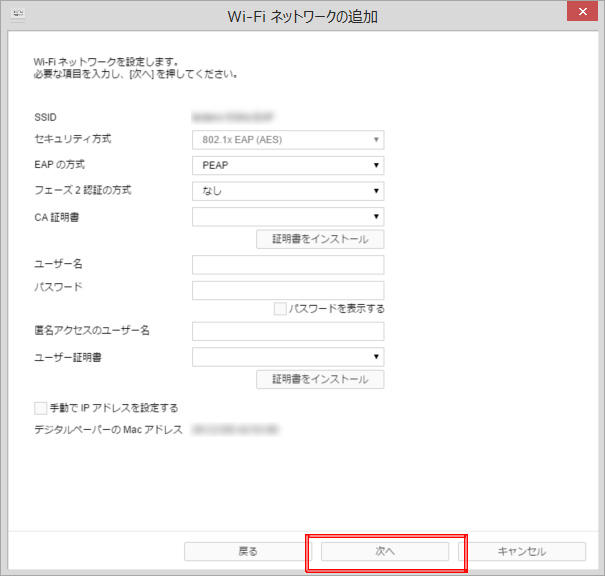Open the ユーザー証明書 dropdown
The image size is (605, 576).
[287, 357]
